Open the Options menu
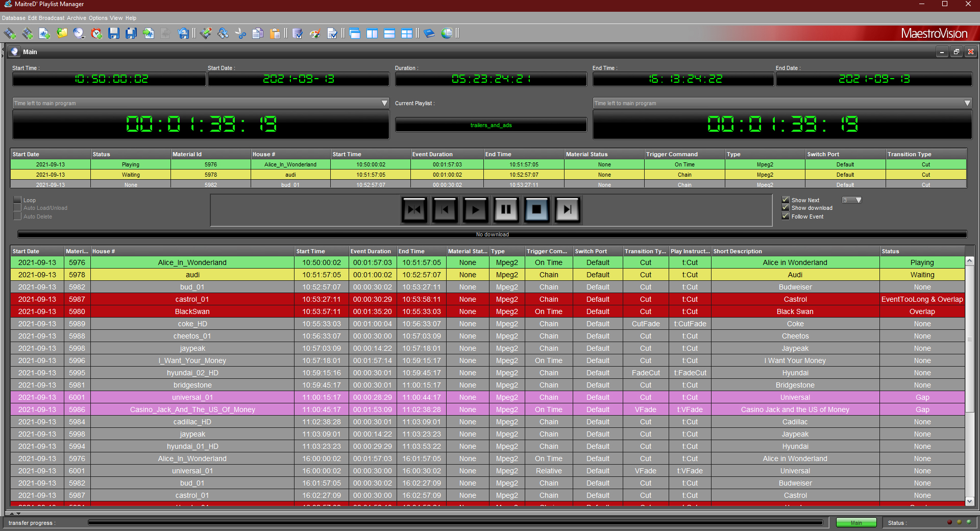The width and height of the screenshot is (980, 531). coord(98,18)
